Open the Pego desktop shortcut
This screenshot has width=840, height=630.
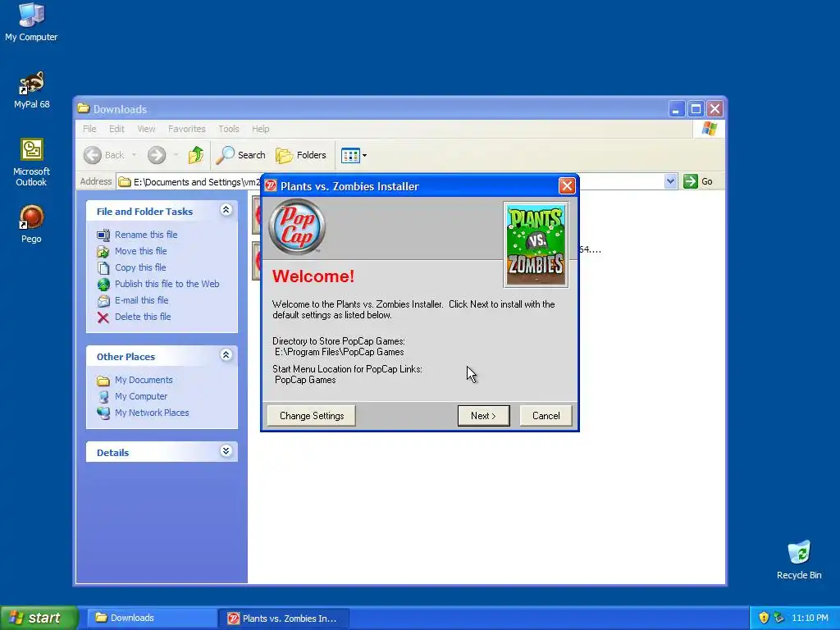pos(31,224)
